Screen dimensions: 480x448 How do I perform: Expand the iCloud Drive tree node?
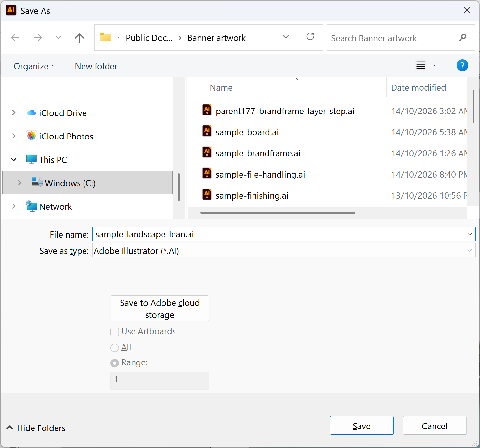[x=14, y=112]
